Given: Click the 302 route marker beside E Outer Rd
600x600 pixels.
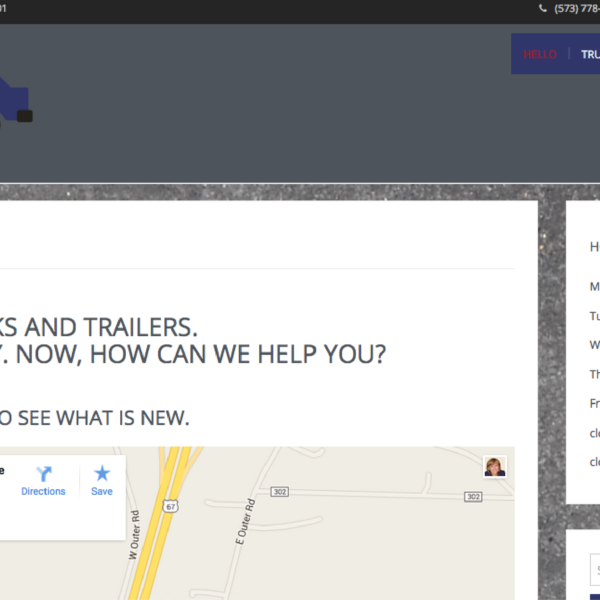Looking at the screenshot, I should (x=280, y=492).
